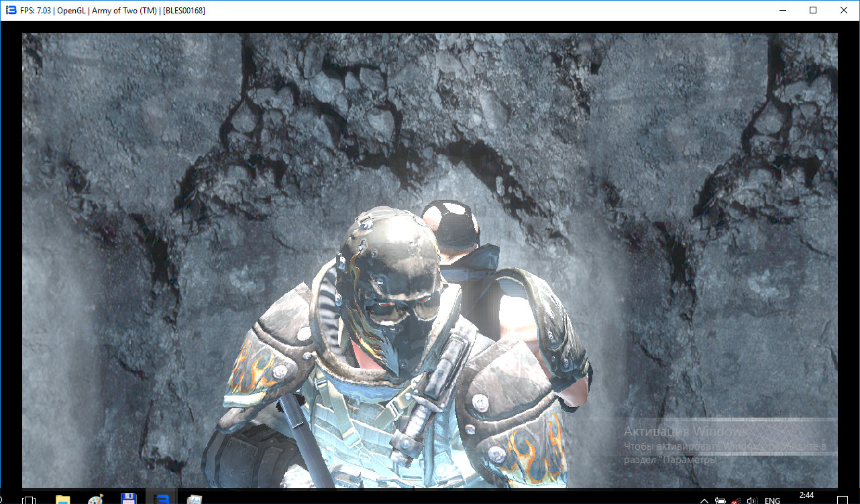The height and width of the screenshot is (504, 860).
Task: Check battery status in system tray
Action: click(720, 501)
